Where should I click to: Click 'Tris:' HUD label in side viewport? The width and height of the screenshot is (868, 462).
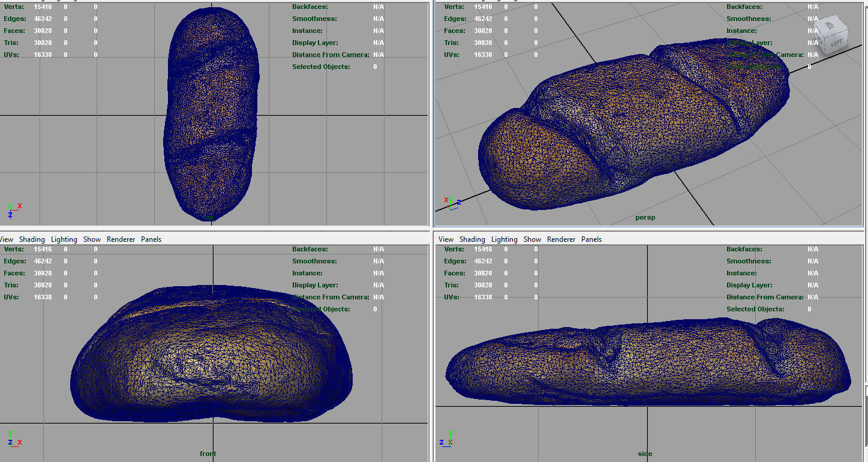[x=451, y=285]
